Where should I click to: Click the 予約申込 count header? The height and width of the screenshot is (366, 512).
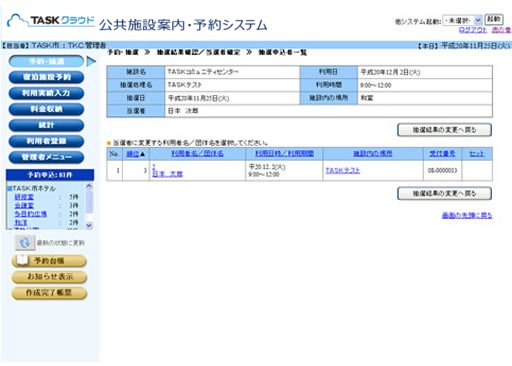(50, 175)
